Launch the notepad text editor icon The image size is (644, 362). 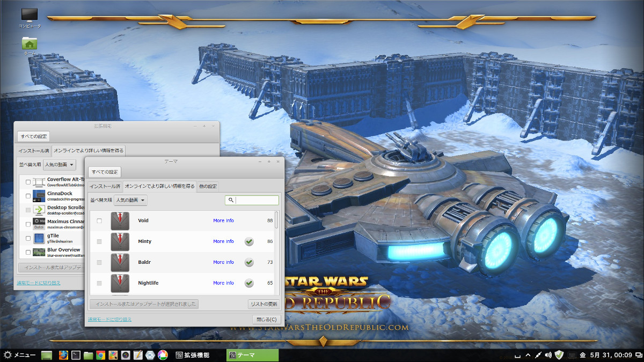[x=137, y=355]
